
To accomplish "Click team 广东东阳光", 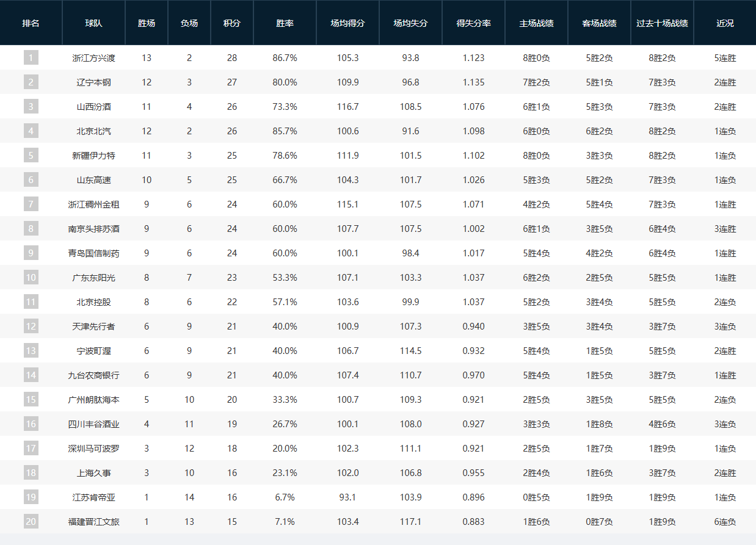I will point(93,278).
